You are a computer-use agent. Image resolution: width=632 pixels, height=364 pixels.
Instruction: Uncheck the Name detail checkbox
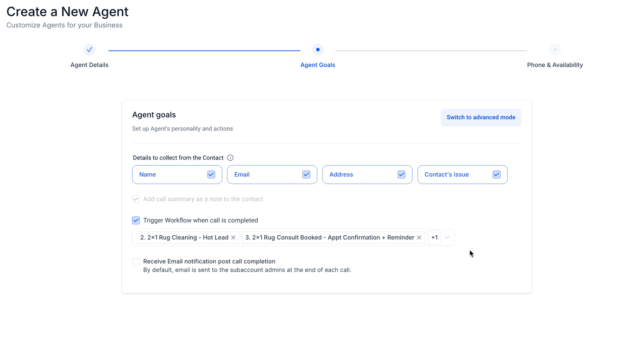(211, 175)
